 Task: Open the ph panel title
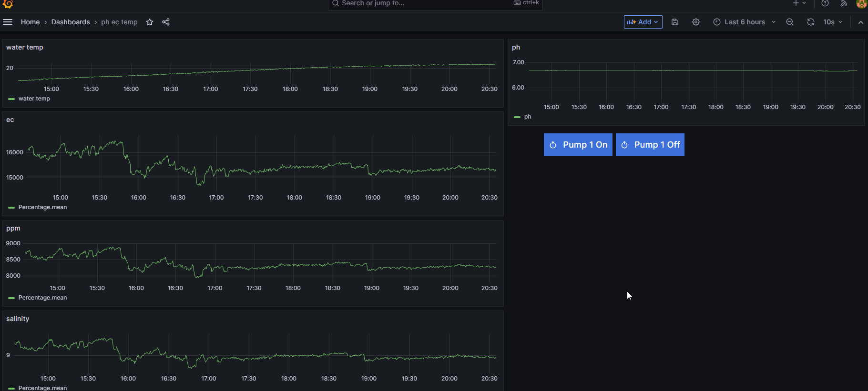(x=516, y=47)
